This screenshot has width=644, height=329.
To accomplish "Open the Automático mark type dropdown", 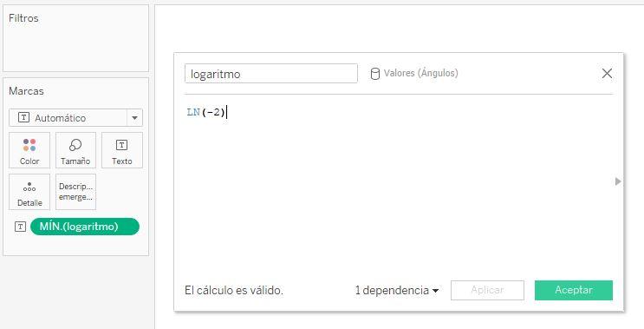I will (75, 117).
